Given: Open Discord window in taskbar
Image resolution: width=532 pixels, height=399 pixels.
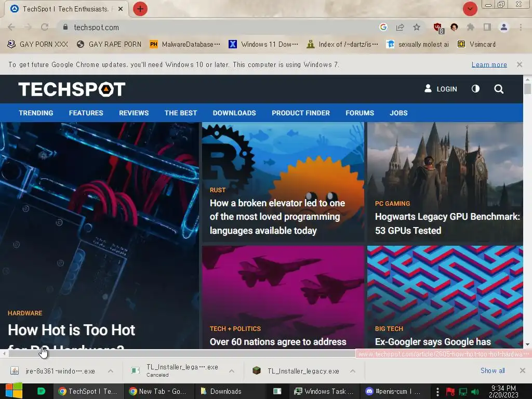Looking at the screenshot, I should click(x=394, y=391).
